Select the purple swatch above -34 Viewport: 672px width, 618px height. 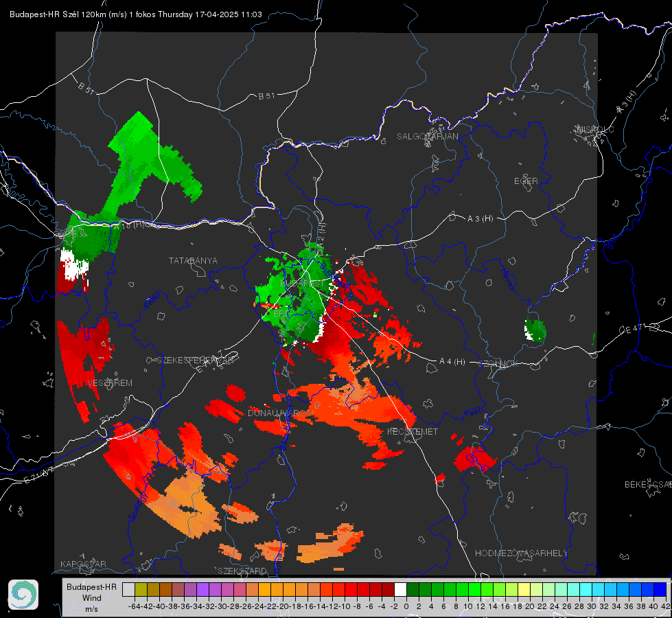coord(202,589)
